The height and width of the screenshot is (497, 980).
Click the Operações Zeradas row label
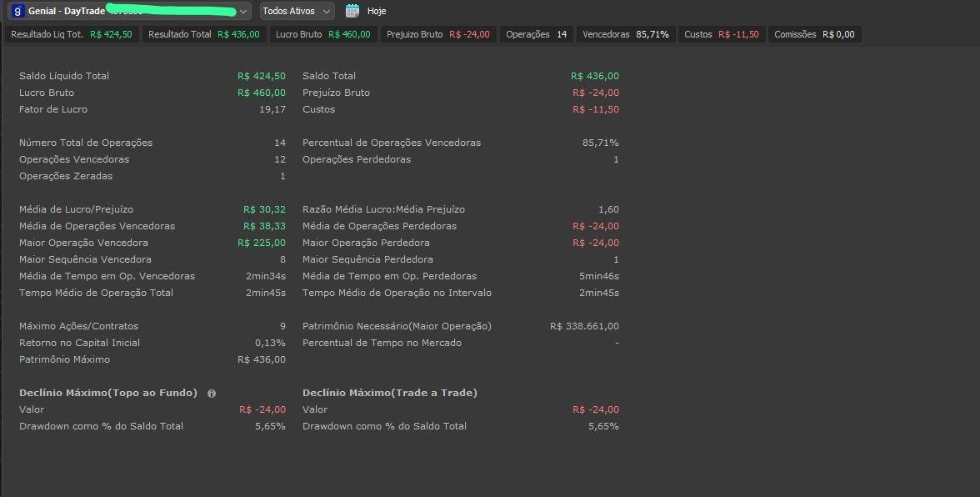click(x=67, y=176)
